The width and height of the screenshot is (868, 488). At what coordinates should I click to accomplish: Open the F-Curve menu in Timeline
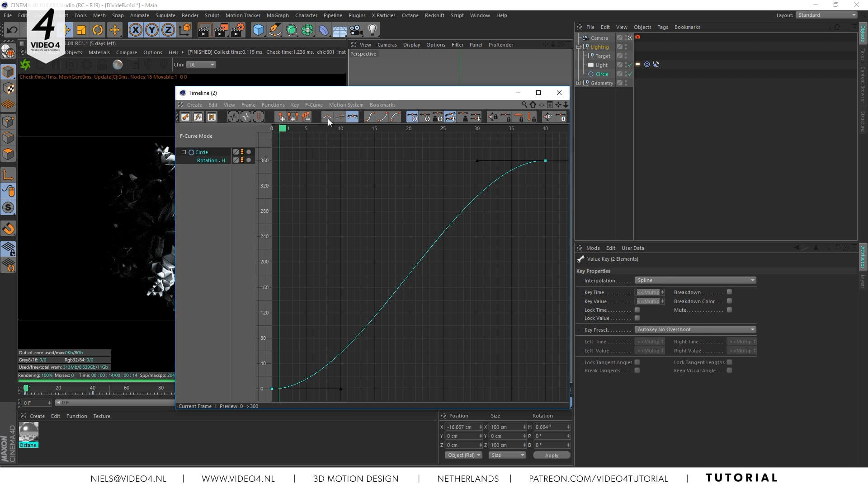(x=313, y=105)
